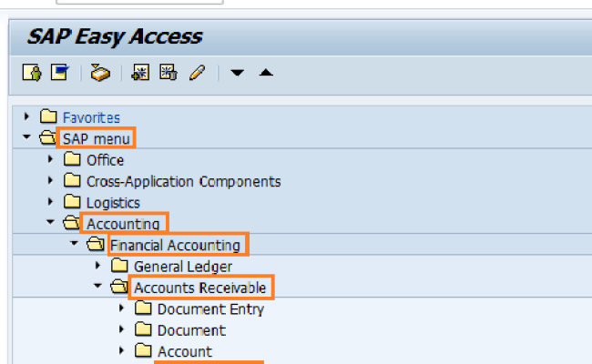Collapse the Accounting node arrow

coord(50,222)
